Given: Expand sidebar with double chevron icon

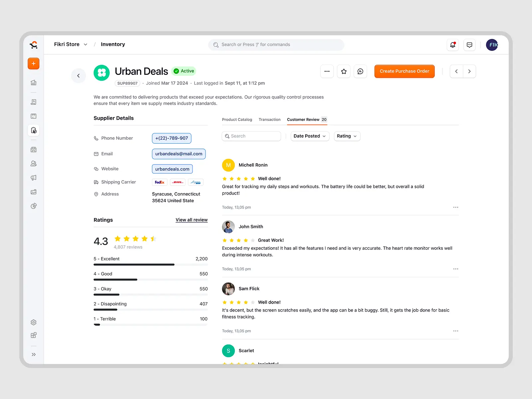Looking at the screenshot, I should (x=34, y=354).
